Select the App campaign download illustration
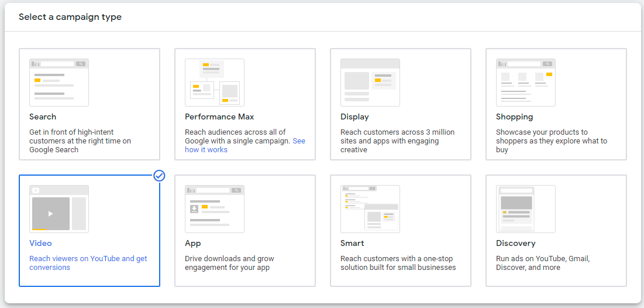Image resolution: width=644 pixels, height=308 pixels. 215,209
